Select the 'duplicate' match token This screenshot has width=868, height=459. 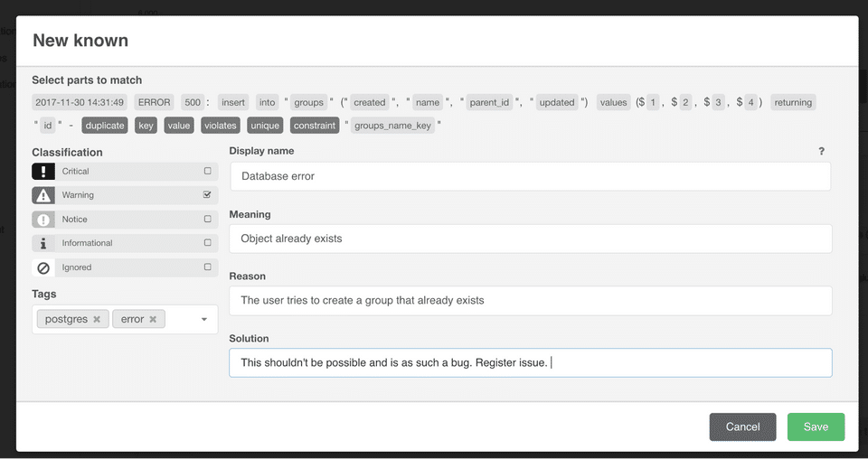click(x=105, y=126)
